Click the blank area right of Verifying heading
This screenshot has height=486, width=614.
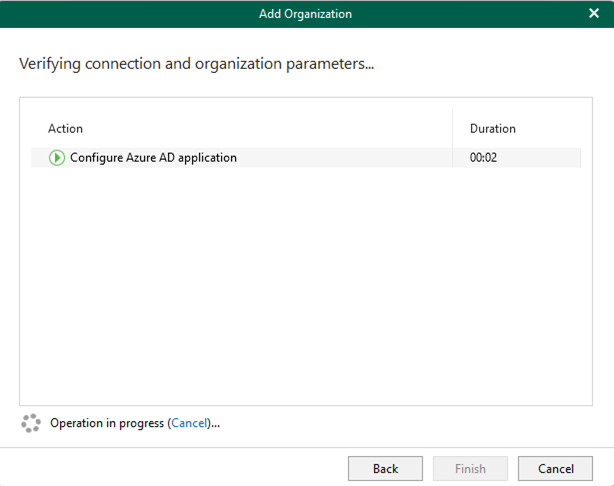pyautogui.click(x=484, y=64)
